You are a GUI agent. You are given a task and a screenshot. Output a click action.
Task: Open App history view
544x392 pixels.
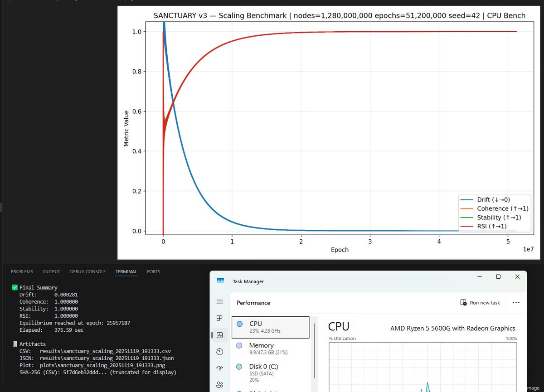219,351
